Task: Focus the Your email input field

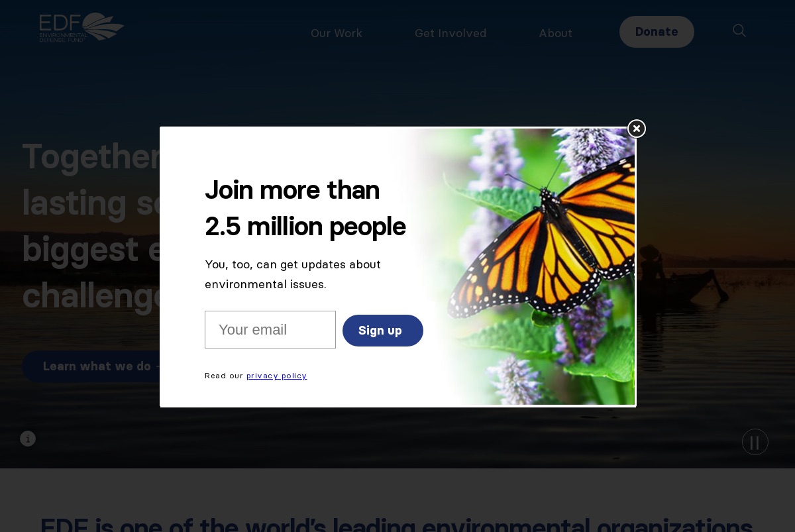Action: click(270, 329)
